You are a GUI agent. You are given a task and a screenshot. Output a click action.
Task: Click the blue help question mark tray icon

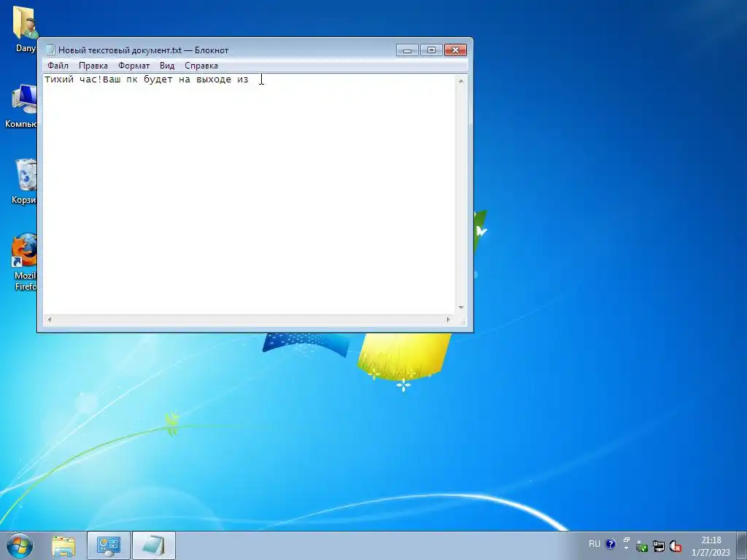pos(611,544)
